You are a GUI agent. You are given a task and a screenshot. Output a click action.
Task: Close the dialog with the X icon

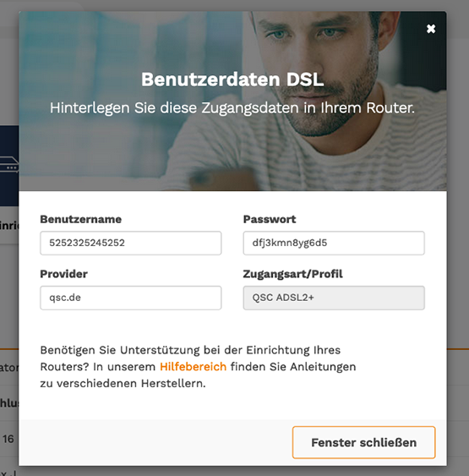click(431, 29)
